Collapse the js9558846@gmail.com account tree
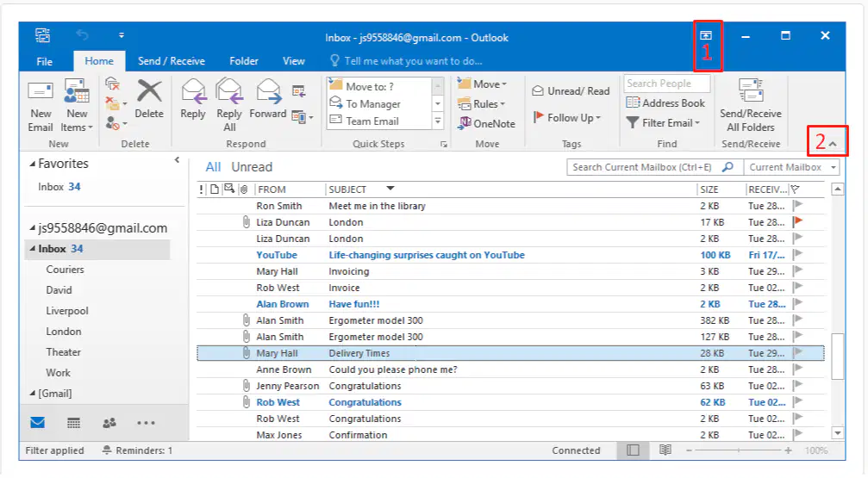868x478 pixels. [x=33, y=228]
